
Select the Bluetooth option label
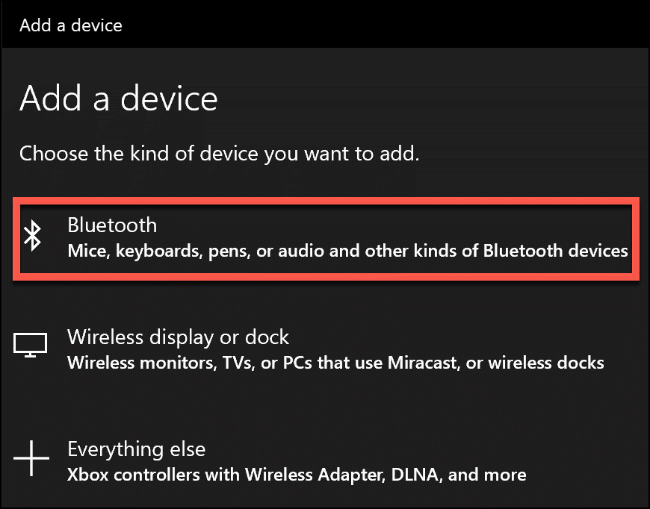coord(112,225)
